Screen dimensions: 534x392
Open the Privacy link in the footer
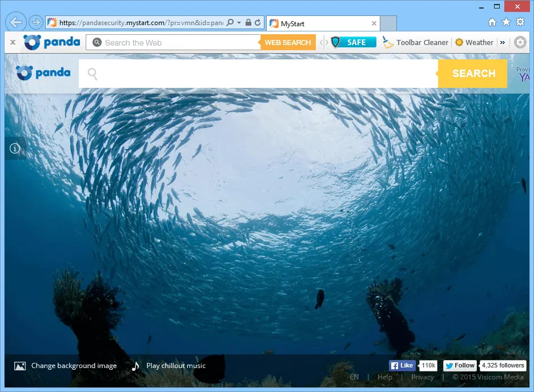[x=423, y=377]
